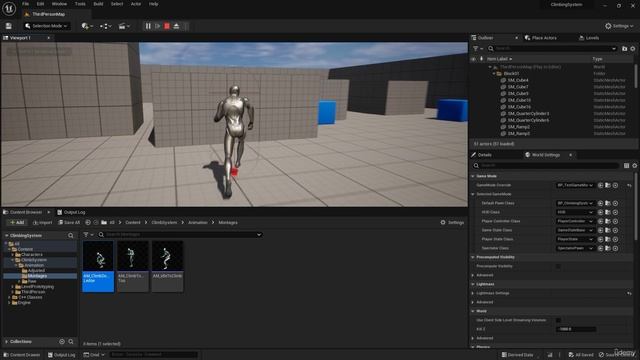Screen dimensions: 640x360
Task: Toggle Use Client Side Level Streaming Volumes checkbox
Action: pyautogui.click(x=558, y=320)
